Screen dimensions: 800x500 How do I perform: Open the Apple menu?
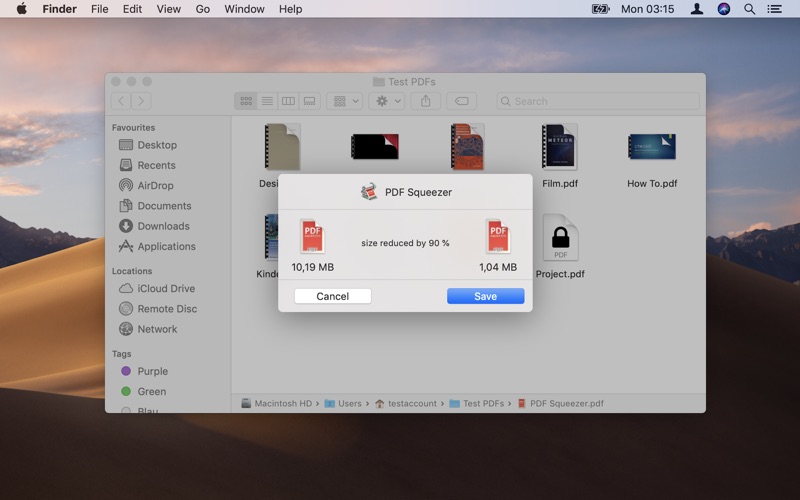click(x=21, y=9)
